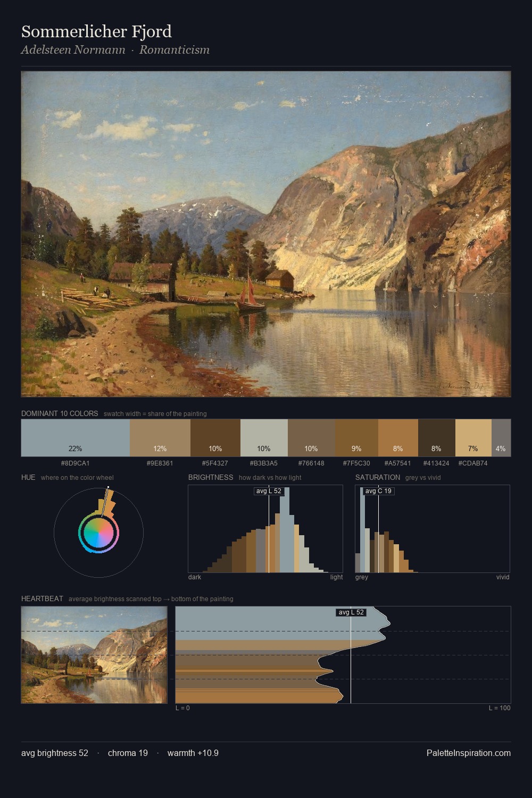Viewport: 532px width, 798px height.
Task: Open the PaletteInspiration.com link
Action: [469, 753]
